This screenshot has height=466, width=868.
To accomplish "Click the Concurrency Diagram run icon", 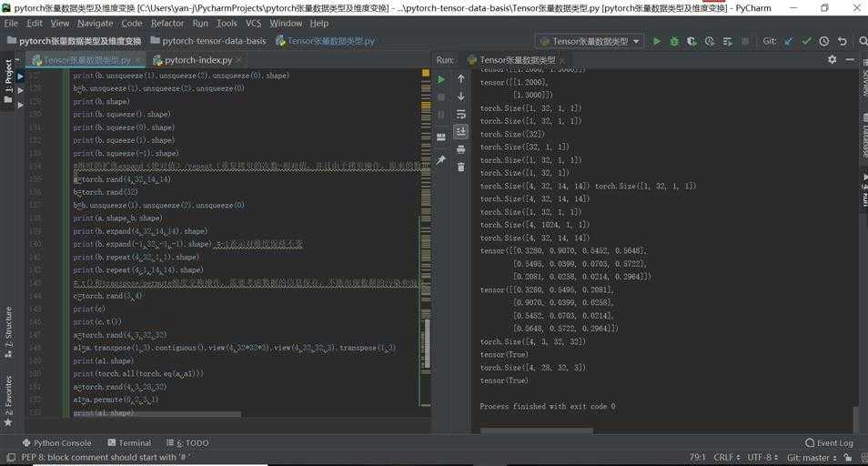I will [x=727, y=41].
